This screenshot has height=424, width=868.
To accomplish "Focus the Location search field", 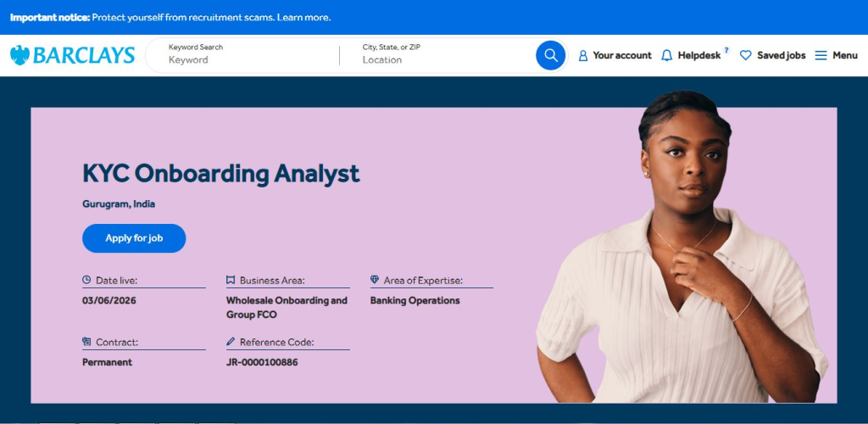I will click(446, 59).
